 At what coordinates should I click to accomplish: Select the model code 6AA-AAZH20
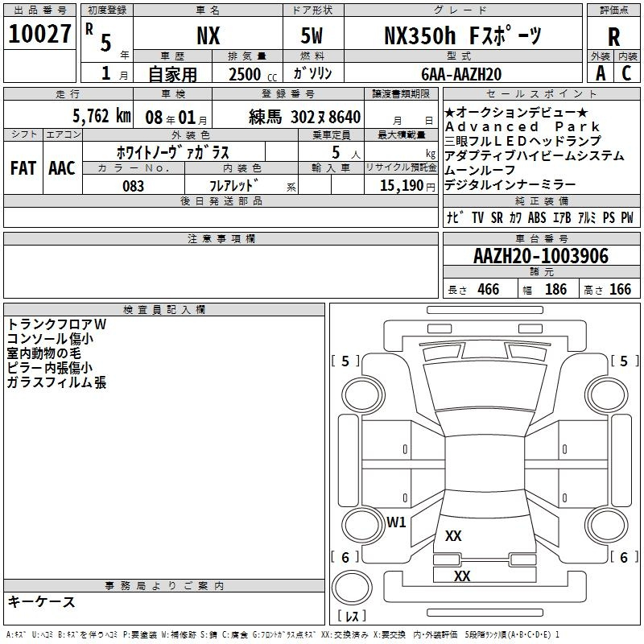[x=461, y=74]
